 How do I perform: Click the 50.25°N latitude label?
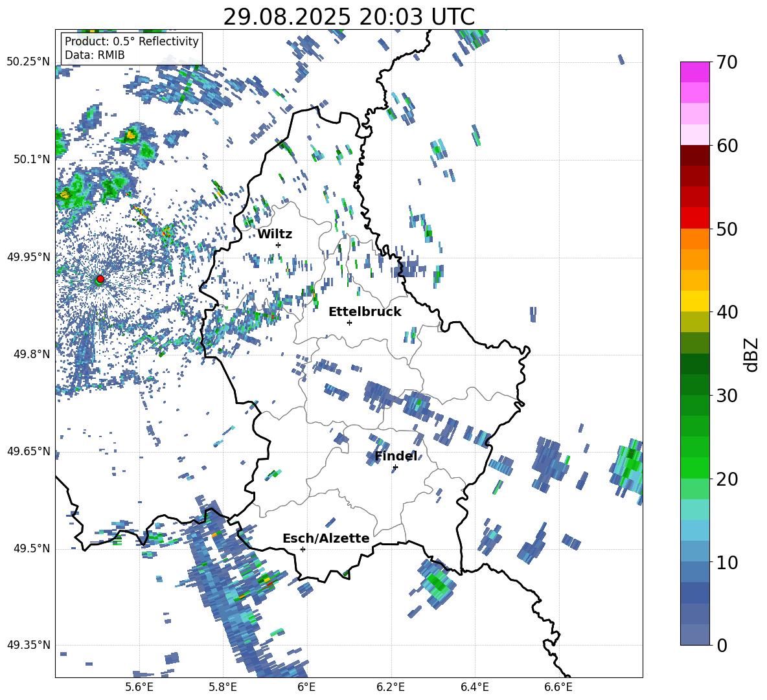coord(29,62)
